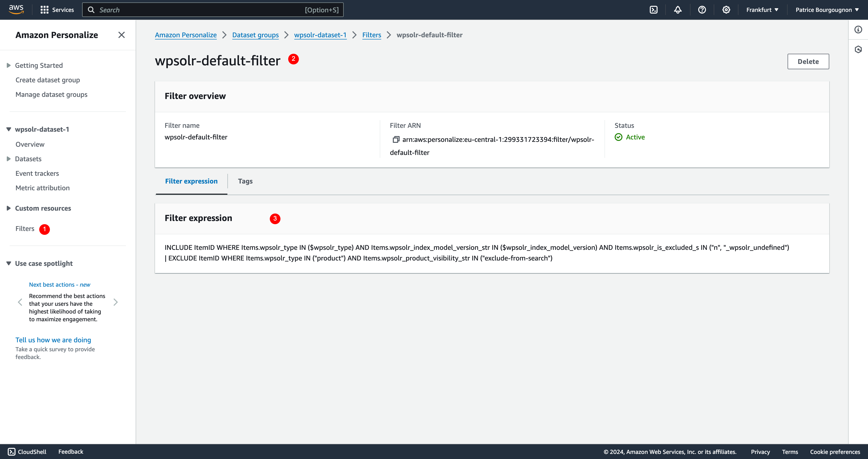The image size is (868, 459).
Task: Expand the Getting Started section
Action: [9, 65]
